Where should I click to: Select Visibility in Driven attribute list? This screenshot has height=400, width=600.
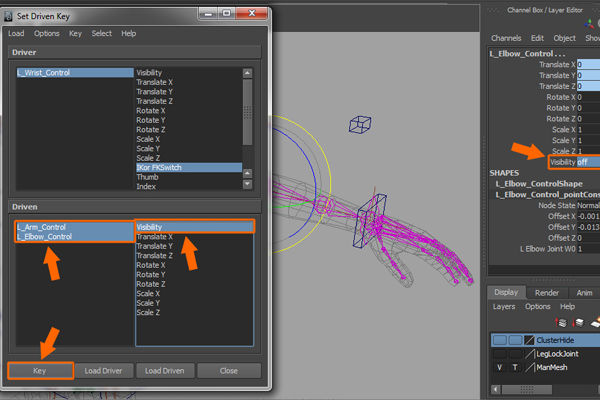(194, 227)
